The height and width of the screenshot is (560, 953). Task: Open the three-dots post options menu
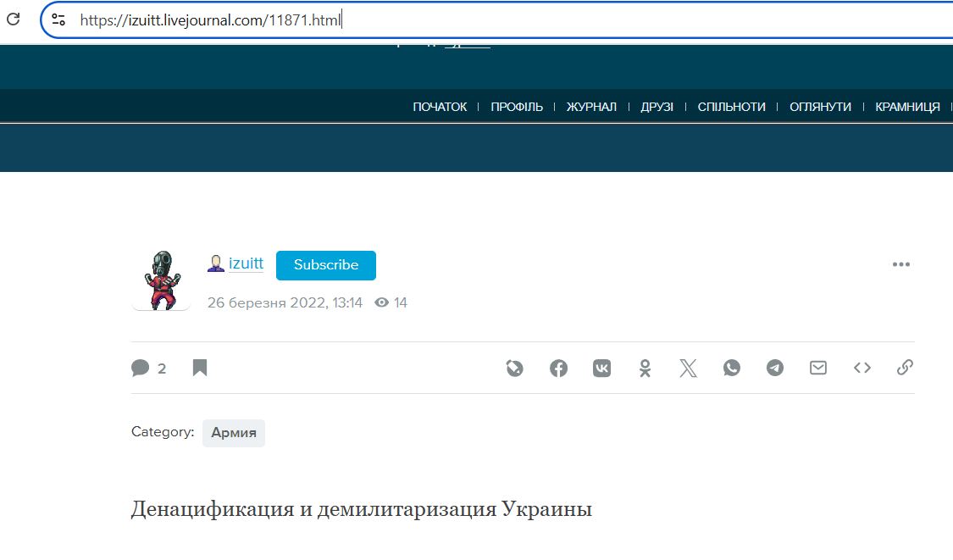[x=900, y=264]
